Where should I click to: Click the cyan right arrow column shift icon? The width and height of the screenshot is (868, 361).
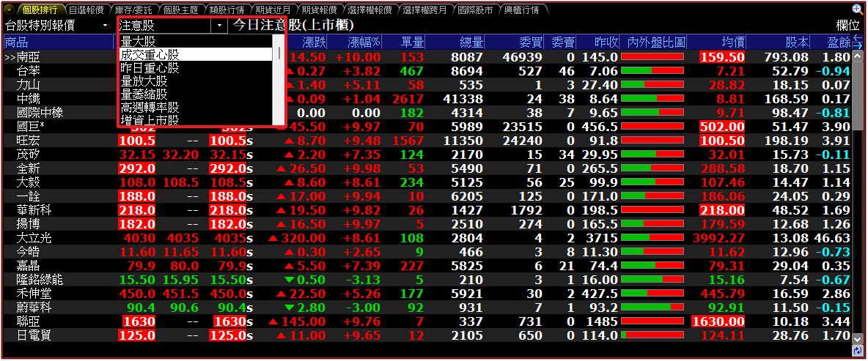(x=858, y=45)
